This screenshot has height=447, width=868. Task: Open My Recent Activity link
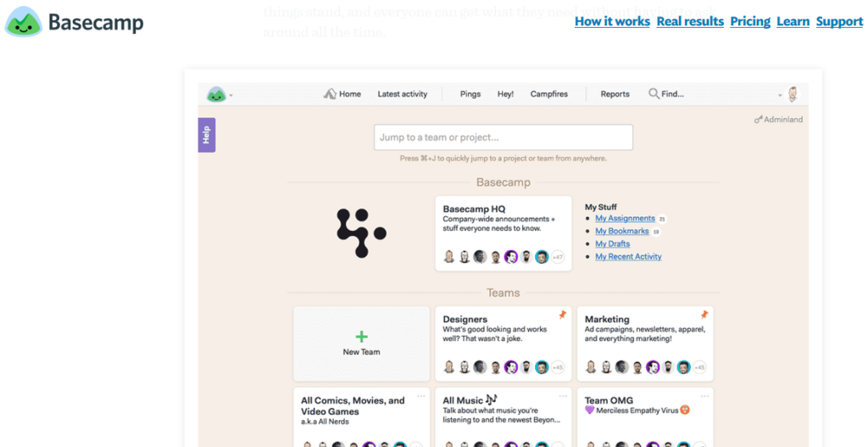pos(628,256)
